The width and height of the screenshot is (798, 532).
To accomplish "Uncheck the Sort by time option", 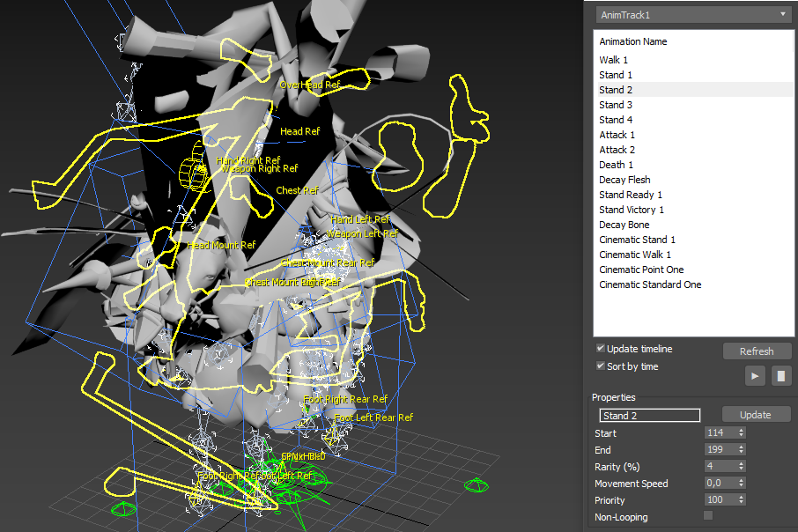I will [601, 366].
